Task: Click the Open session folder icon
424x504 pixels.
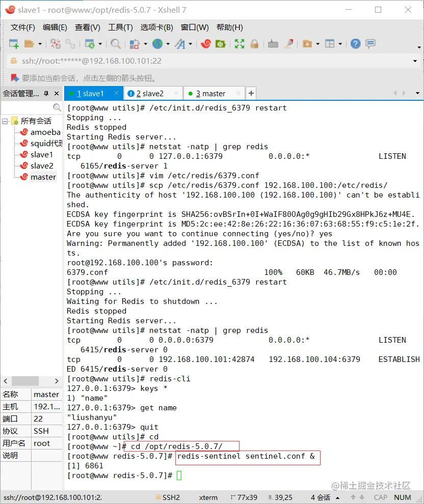Action: [29, 44]
